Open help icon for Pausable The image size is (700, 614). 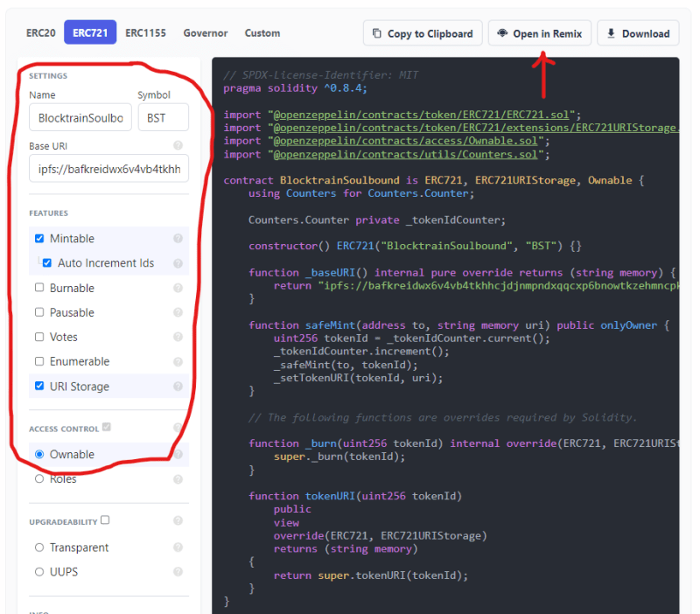point(178,312)
